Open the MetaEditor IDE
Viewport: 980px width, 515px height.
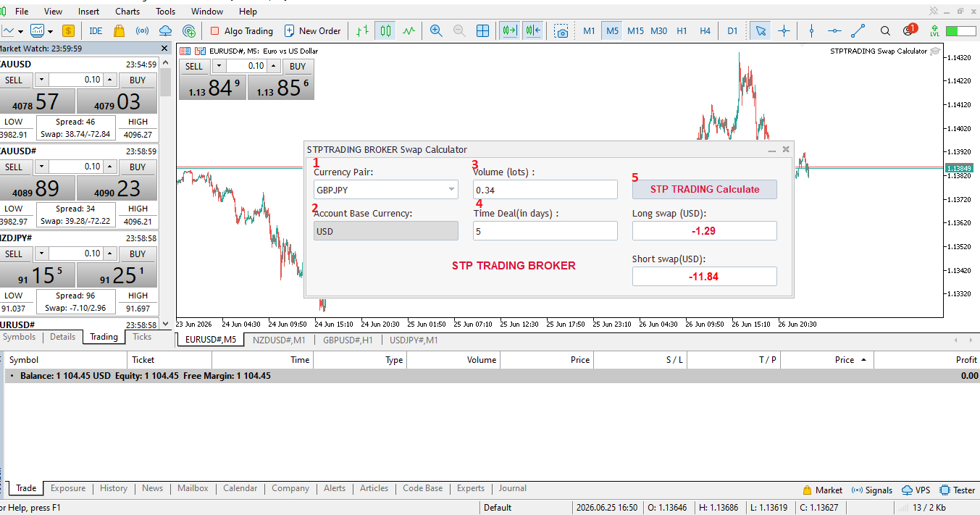coord(96,31)
